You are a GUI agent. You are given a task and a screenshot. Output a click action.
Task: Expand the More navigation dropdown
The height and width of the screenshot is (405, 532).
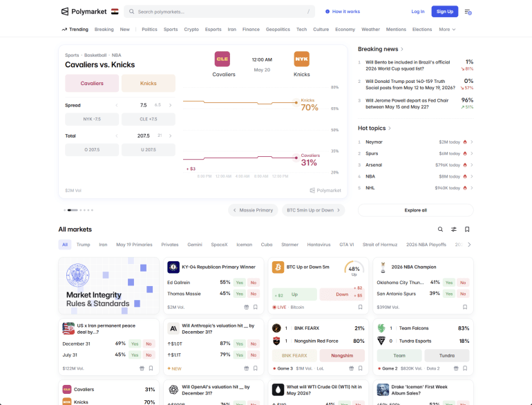447,30
